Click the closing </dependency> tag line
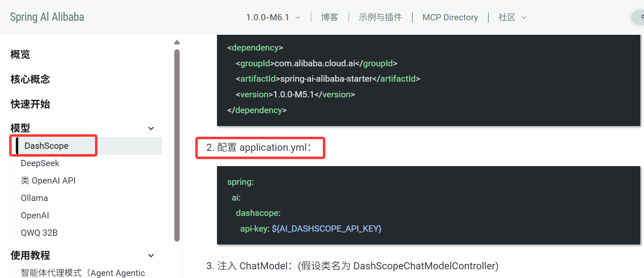This screenshot has height=278, width=644. click(x=257, y=110)
